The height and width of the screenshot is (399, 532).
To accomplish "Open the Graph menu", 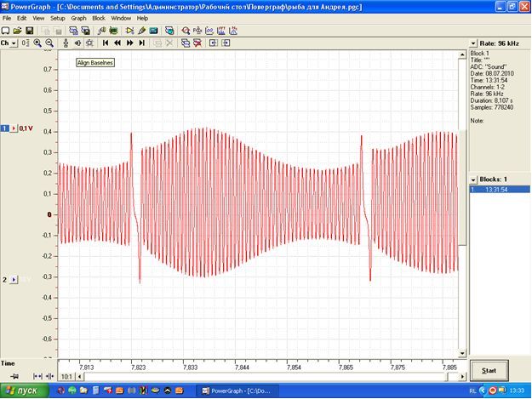I will coord(78,19).
